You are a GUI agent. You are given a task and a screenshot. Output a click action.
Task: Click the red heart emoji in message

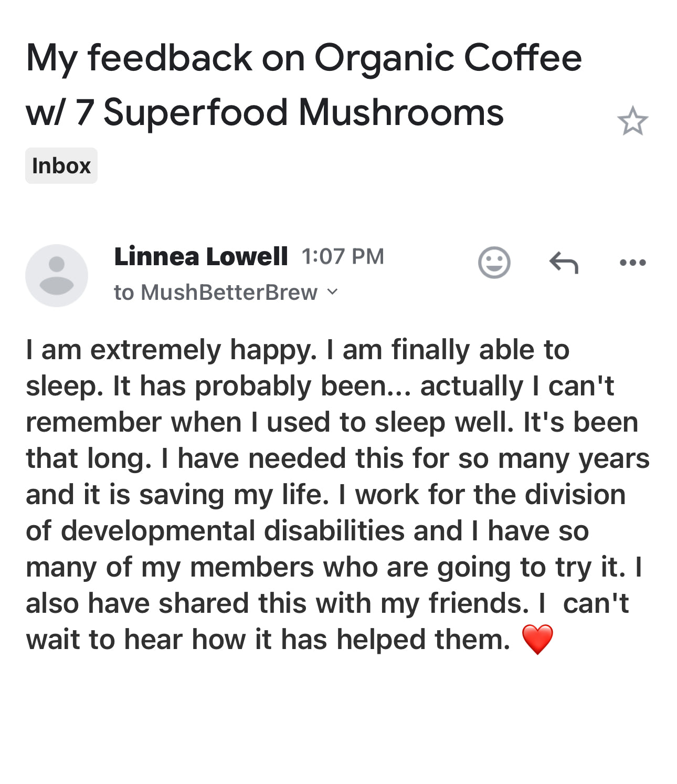[537, 640]
